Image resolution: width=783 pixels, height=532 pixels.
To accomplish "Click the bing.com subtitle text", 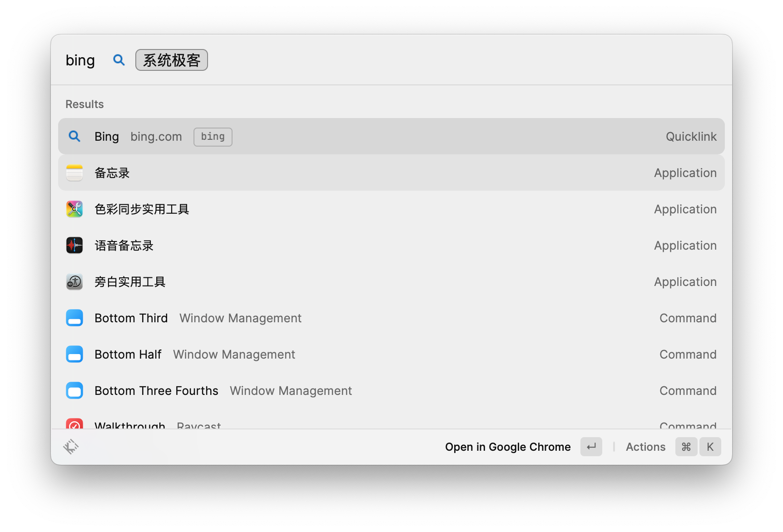I will (156, 137).
